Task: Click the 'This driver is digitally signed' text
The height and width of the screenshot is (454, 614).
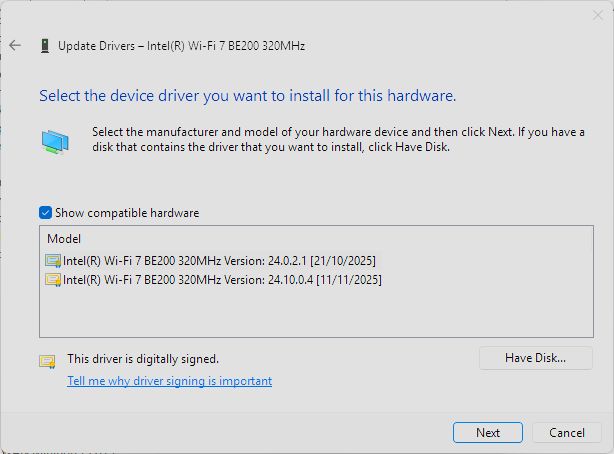Action: click(x=142, y=358)
